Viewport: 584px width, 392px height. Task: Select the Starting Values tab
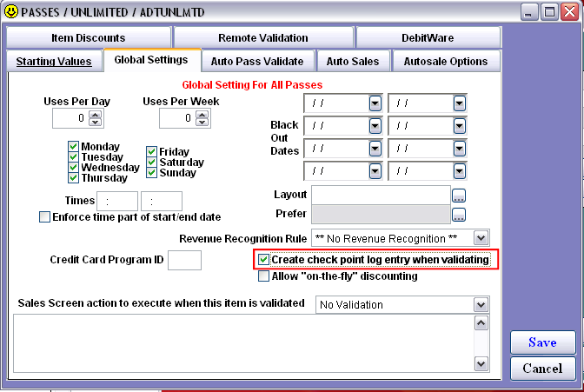coord(54,61)
